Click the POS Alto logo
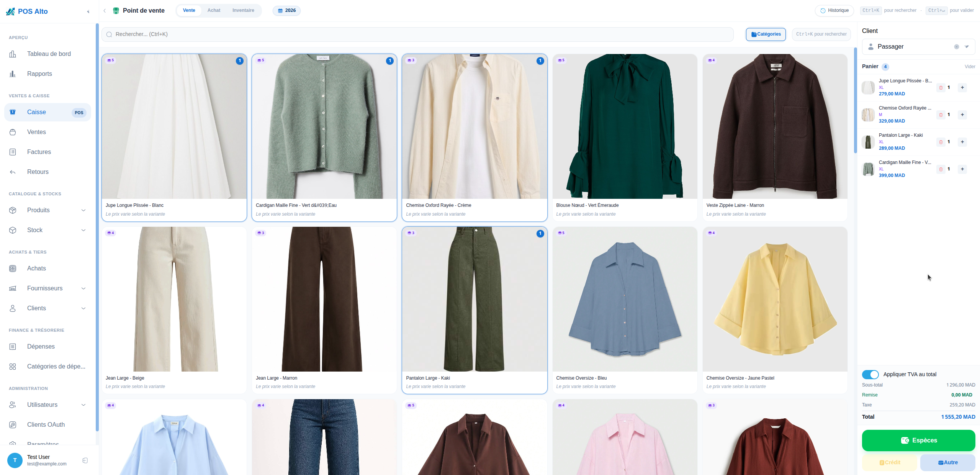Image resolution: width=980 pixels, height=475 pixels. point(27,11)
